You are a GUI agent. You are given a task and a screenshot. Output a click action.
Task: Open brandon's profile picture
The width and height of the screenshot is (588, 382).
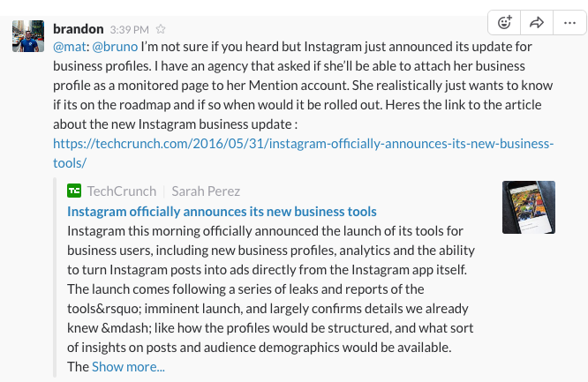28,36
